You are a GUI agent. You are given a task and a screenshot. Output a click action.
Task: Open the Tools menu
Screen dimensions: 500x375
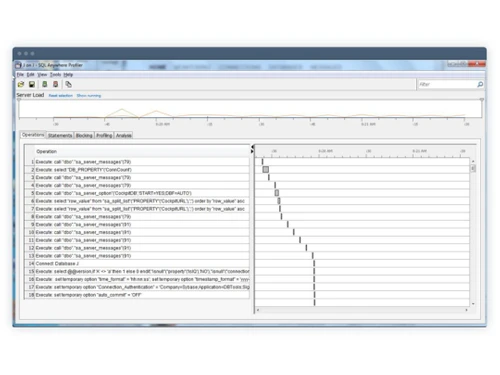click(x=55, y=75)
